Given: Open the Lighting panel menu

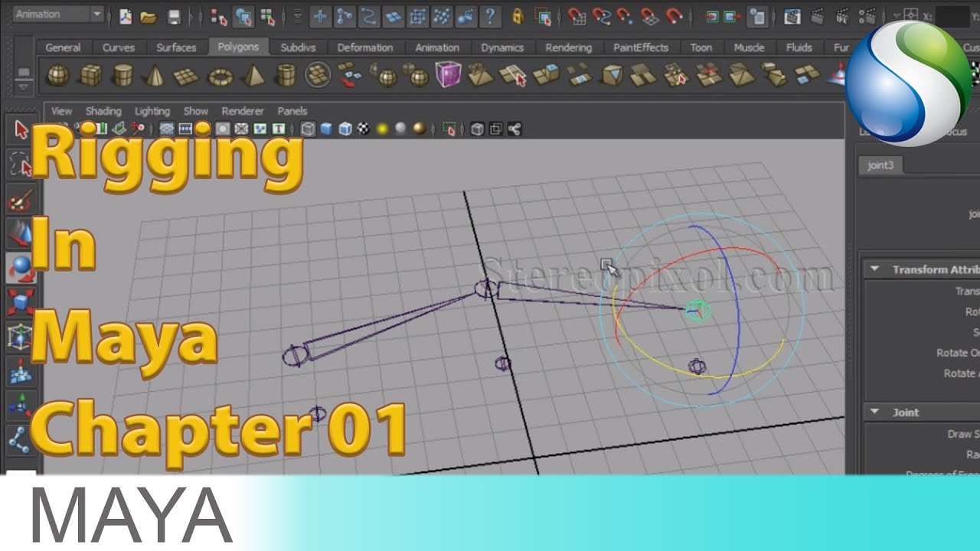Looking at the screenshot, I should tap(152, 111).
